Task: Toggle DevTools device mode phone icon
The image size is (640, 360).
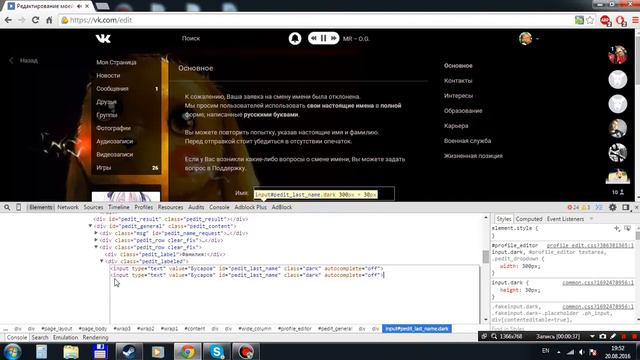Action: 18,207
